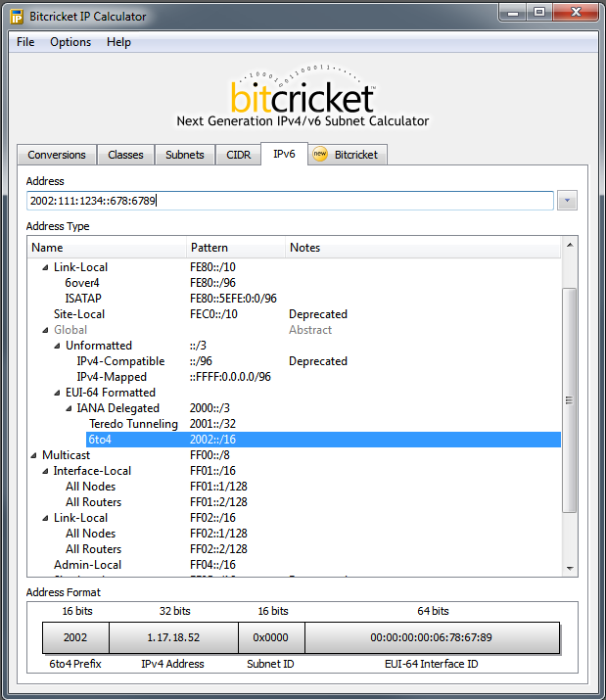Switch to the CIDR tab
The height and width of the screenshot is (700, 606).
click(239, 155)
